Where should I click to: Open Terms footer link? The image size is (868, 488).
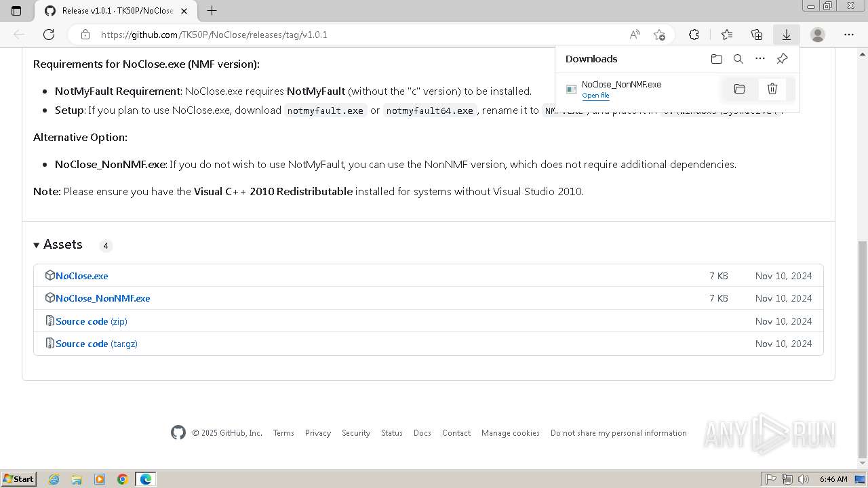pos(283,433)
